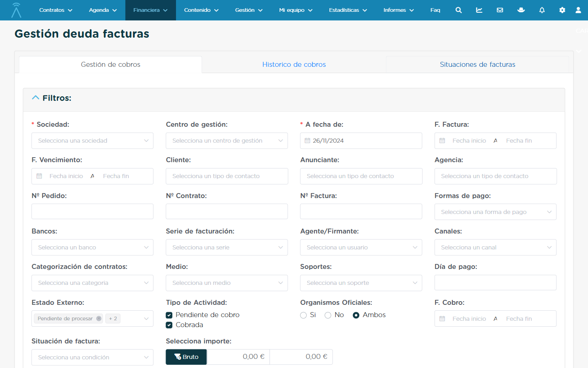The image size is (588, 368).
Task: Open the Centro de gestión dropdown
Action: [x=227, y=141]
